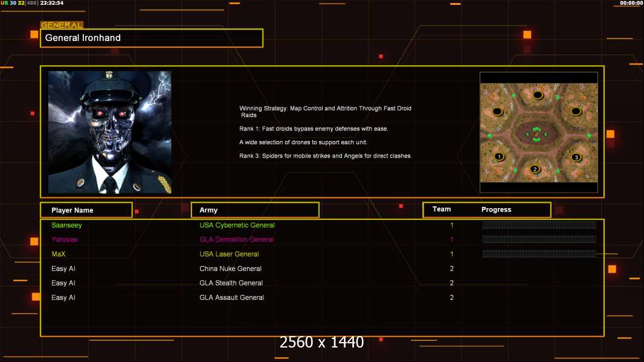The width and height of the screenshot is (644, 362).
Task: Click the 23:32:54 clock readout
Action: tap(52, 3)
